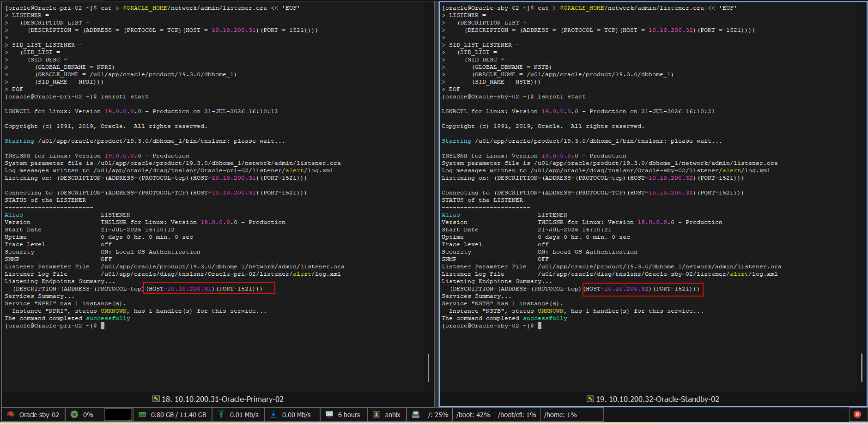Click the CPU usage graph box
868x424 pixels.
[x=118, y=414]
